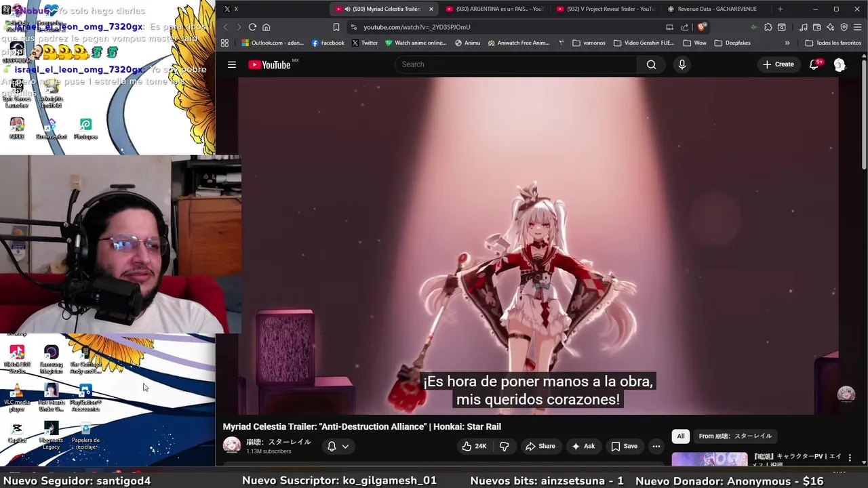Switch to ARGENTINA es un PAIS tab
The height and width of the screenshot is (488, 868).
[x=495, y=9]
